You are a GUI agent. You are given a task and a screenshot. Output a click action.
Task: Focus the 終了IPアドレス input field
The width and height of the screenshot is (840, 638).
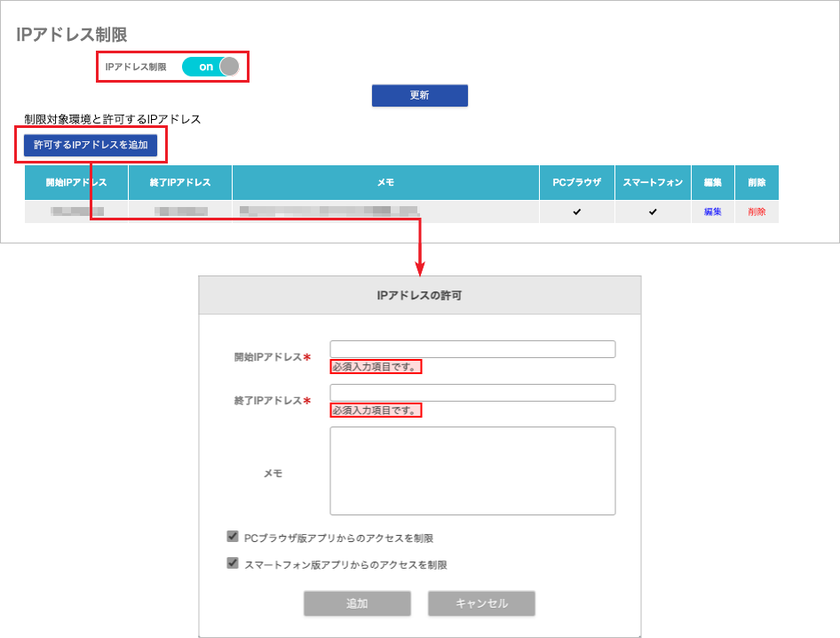coord(472,393)
